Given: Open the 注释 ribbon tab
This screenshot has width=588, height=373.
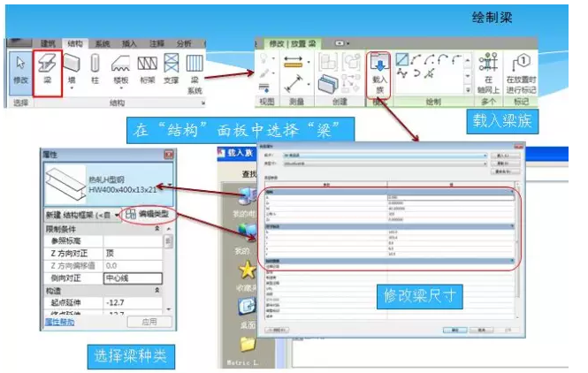Looking at the screenshot, I should [157, 42].
